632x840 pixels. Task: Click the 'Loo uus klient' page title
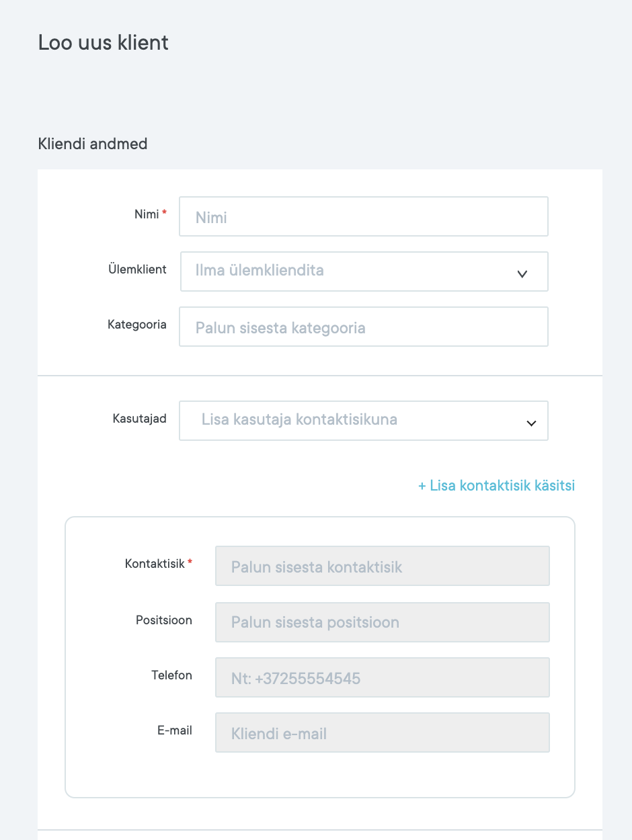tap(104, 43)
